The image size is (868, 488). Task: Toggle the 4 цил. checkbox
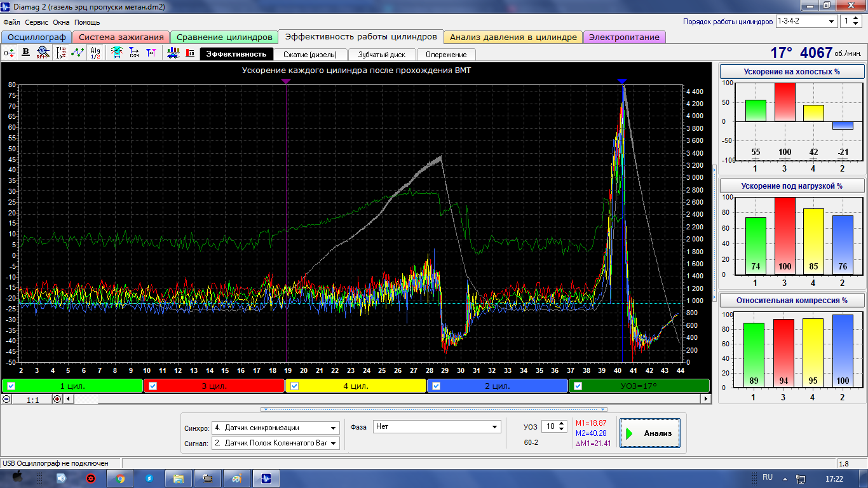pyautogui.click(x=295, y=386)
